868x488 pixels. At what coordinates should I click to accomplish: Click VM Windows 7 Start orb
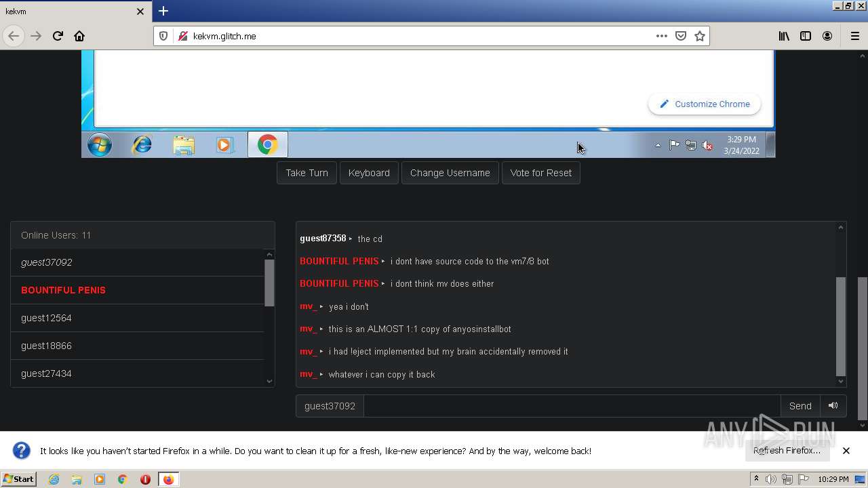(99, 144)
